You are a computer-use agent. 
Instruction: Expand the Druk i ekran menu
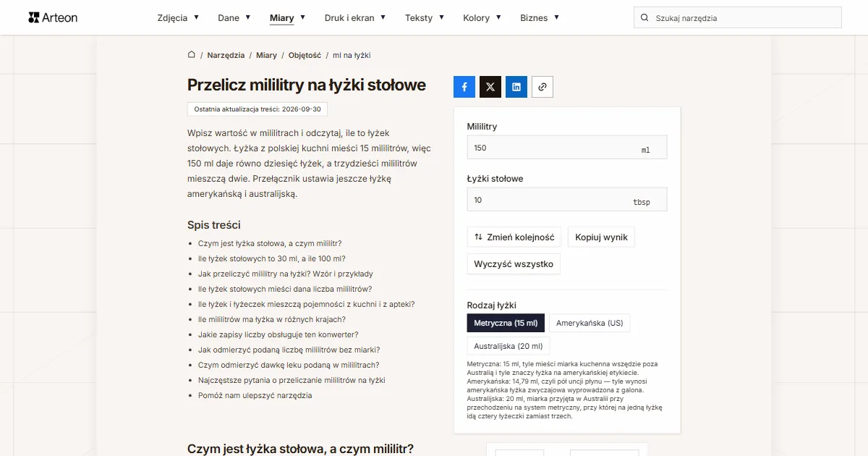(355, 18)
